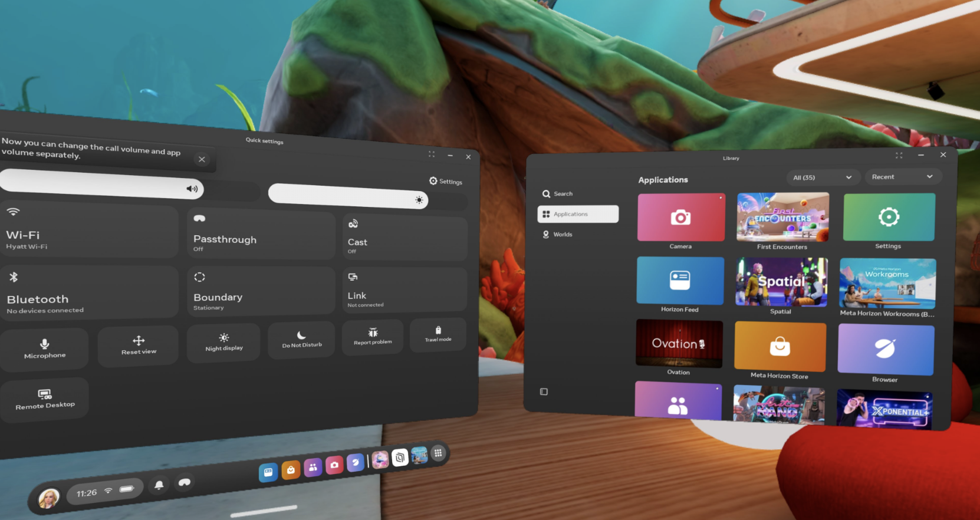Click the Search field in Library

coord(563,194)
